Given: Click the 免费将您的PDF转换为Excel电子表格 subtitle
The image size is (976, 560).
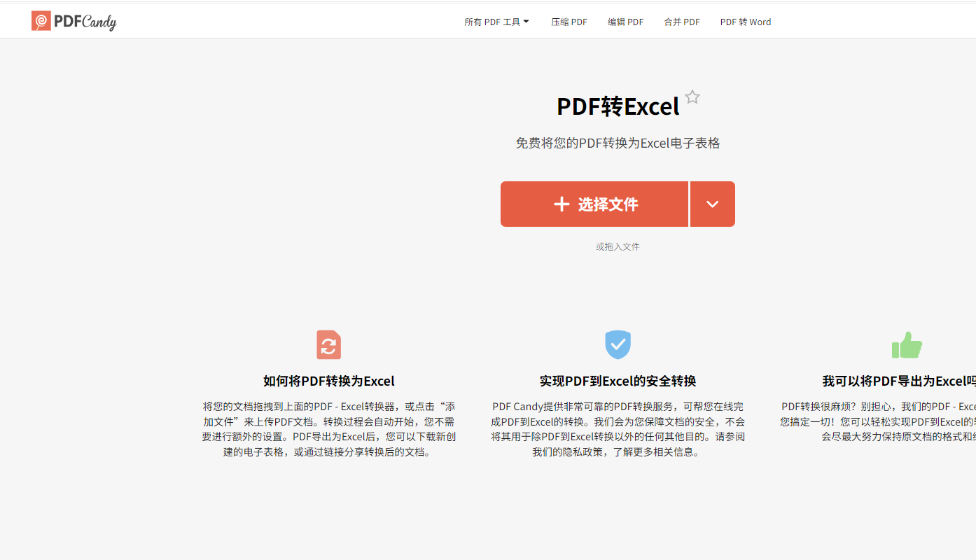Looking at the screenshot, I should [x=618, y=143].
